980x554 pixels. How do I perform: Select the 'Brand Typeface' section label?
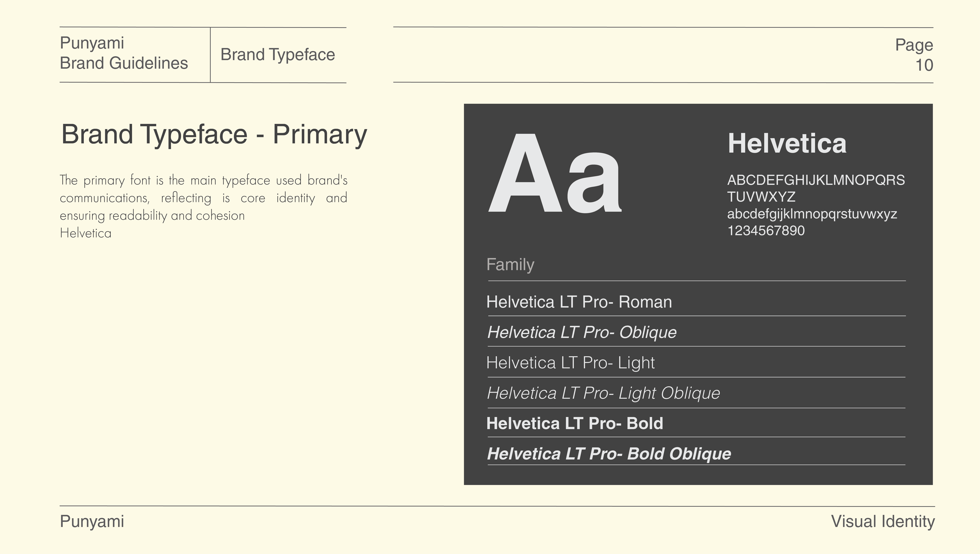tap(278, 55)
